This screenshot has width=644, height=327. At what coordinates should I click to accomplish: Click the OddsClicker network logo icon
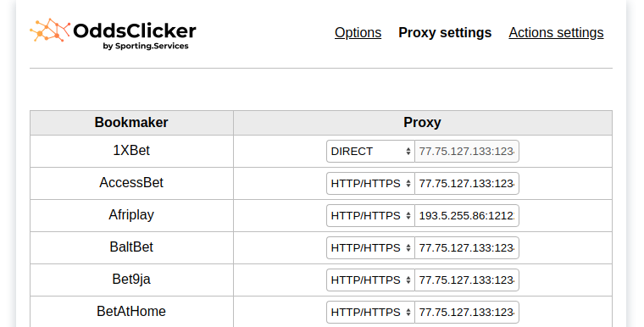coord(50,30)
